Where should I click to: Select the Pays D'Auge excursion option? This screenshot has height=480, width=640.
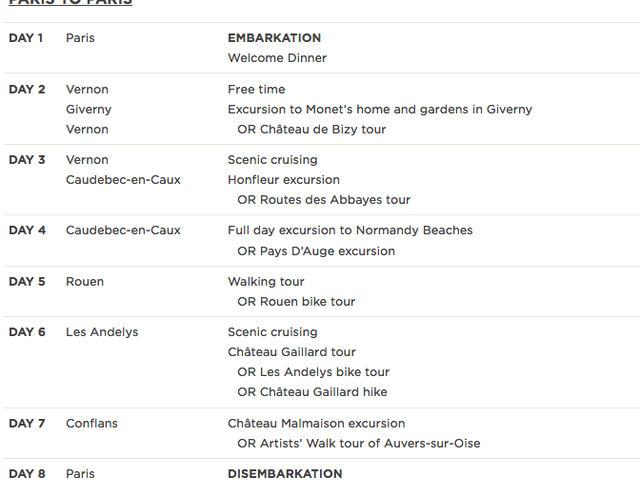click(316, 251)
